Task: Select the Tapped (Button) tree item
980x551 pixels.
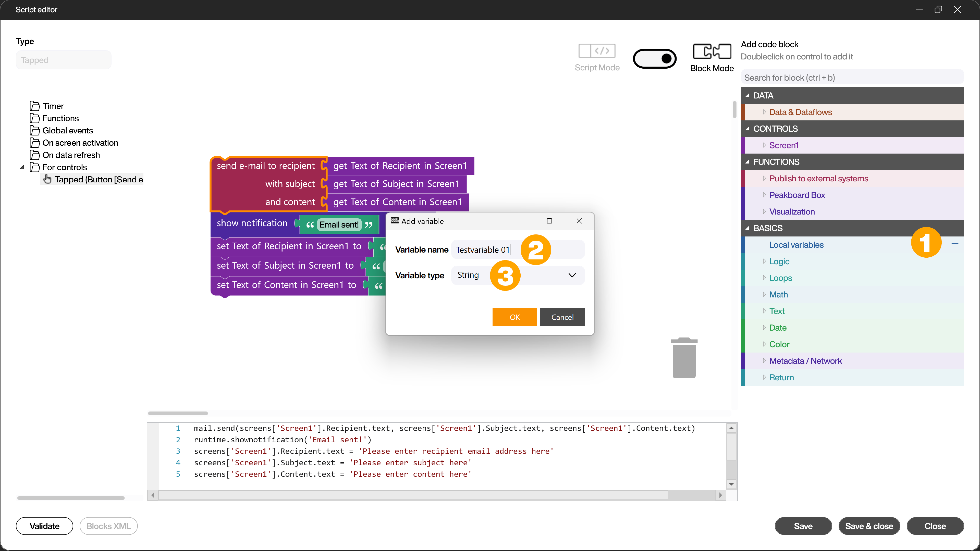Action: [x=99, y=180]
